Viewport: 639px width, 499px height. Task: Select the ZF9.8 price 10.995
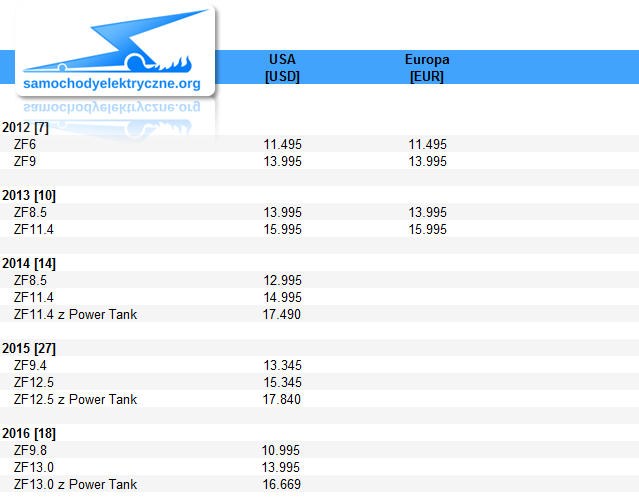pyautogui.click(x=281, y=450)
